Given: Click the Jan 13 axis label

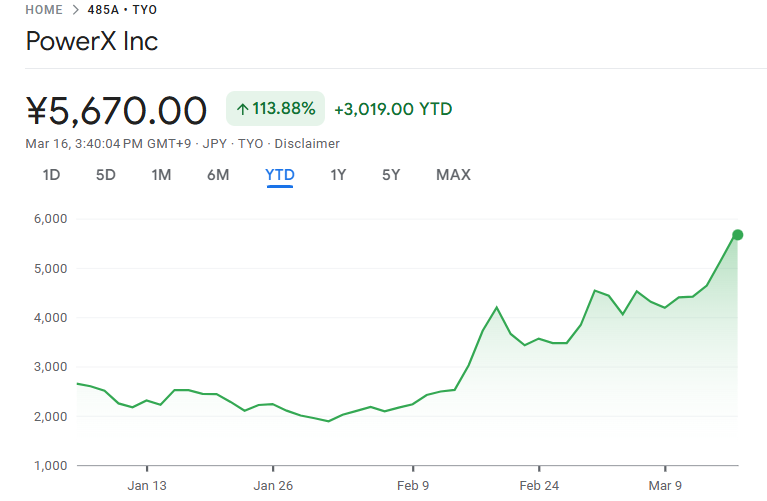Looking at the screenshot, I should [x=147, y=486].
